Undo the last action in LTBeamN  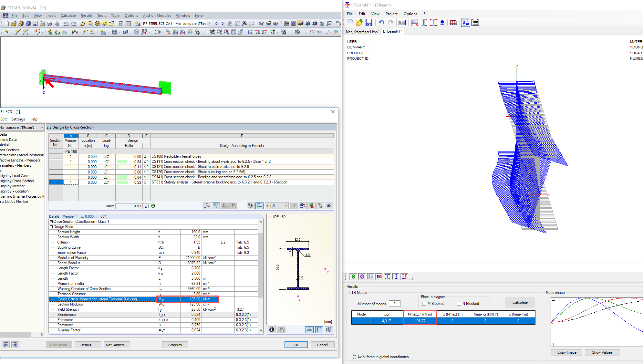(x=381, y=22)
